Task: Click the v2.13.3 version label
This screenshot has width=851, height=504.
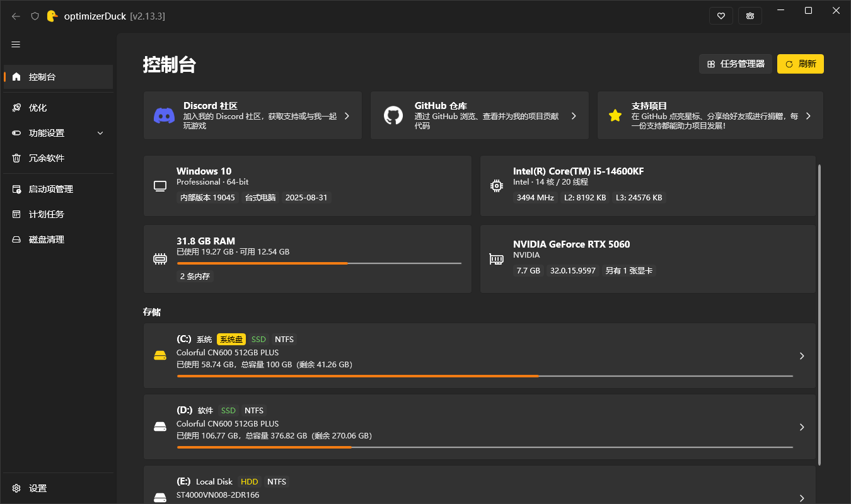Action: pyautogui.click(x=148, y=16)
